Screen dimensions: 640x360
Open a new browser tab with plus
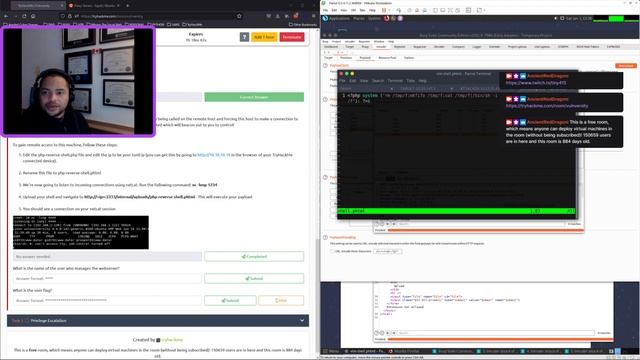tap(127, 6)
